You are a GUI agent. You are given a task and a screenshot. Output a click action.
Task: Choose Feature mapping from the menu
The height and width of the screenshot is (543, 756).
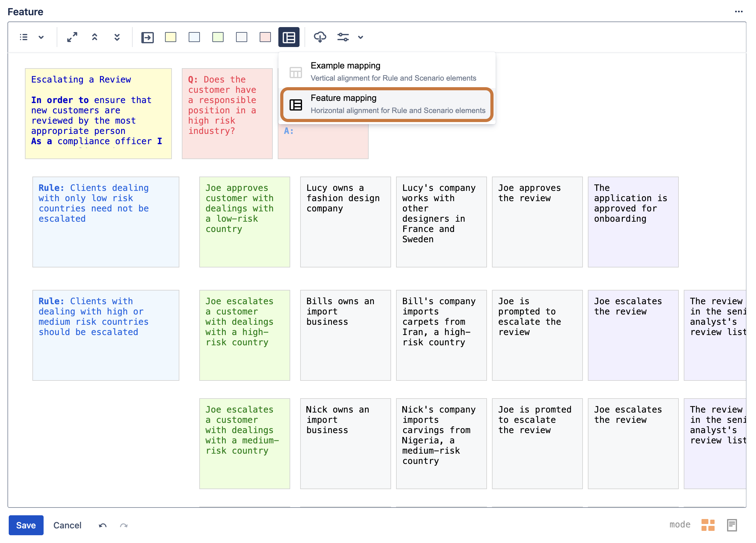(387, 104)
